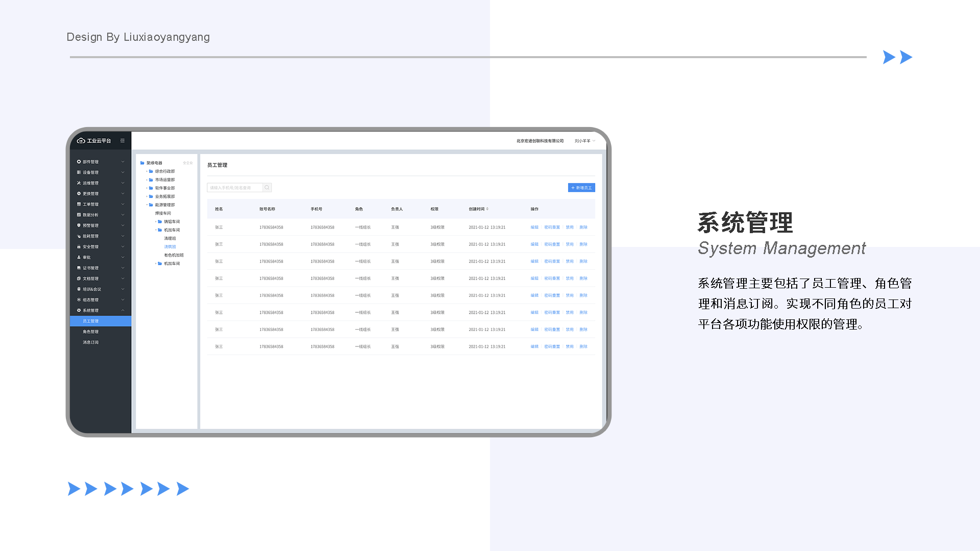Select the 证书管理 menu label

pyautogui.click(x=91, y=268)
